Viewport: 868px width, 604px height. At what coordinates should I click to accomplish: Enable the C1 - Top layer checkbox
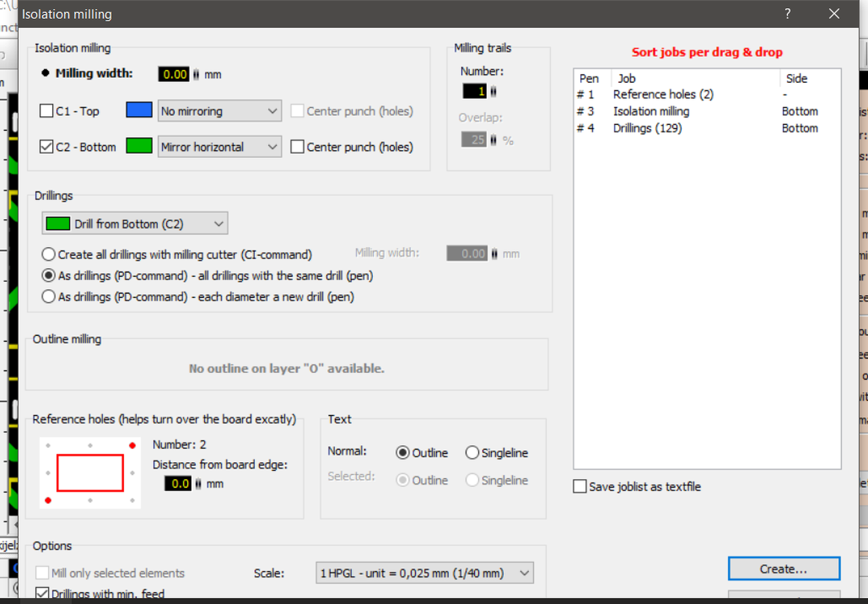click(x=46, y=111)
